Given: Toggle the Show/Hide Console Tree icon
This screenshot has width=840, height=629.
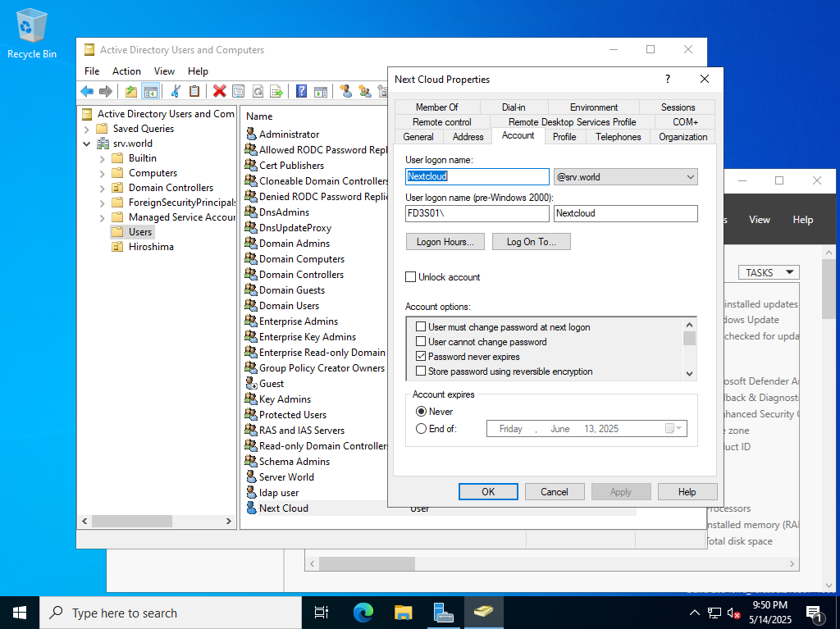Looking at the screenshot, I should pyautogui.click(x=151, y=92).
